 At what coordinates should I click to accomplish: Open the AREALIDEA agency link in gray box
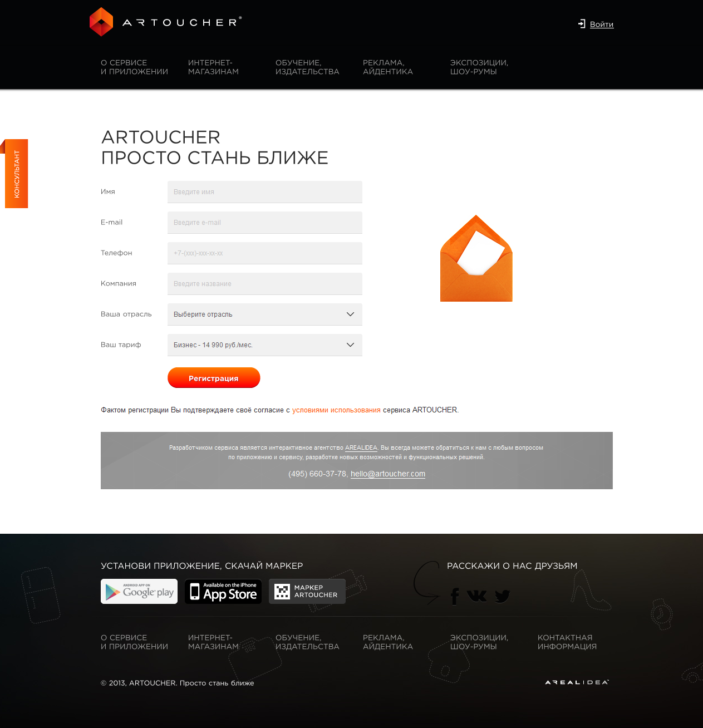point(361,447)
